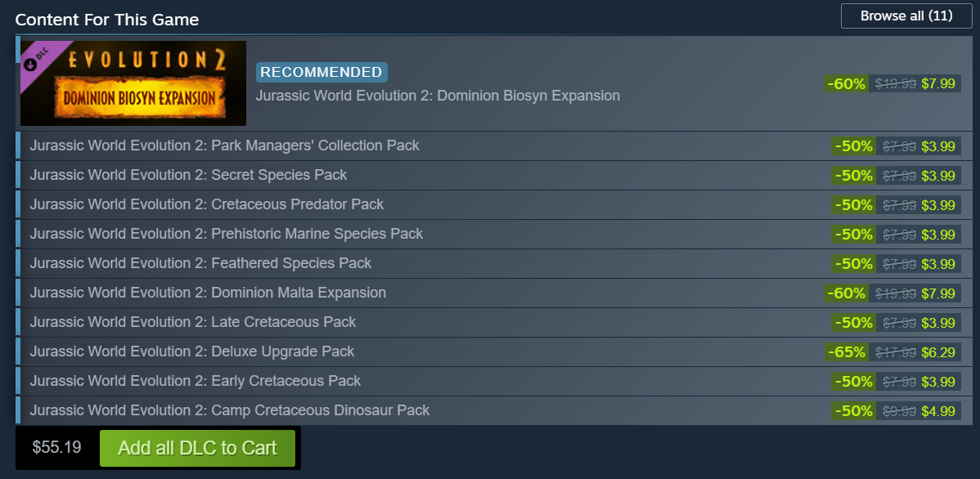Click the $4.99 Camp Cretaceous price

(938, 411)
